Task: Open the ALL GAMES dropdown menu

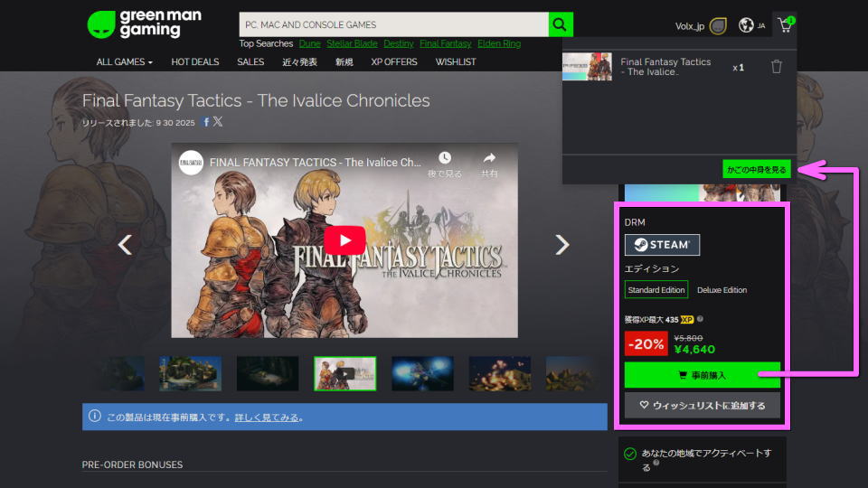Action: 125,62
